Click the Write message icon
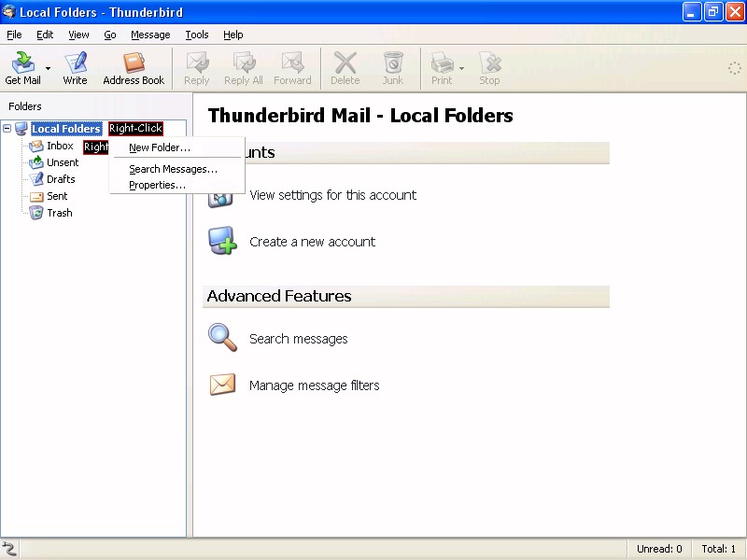The width and height of the screenshot is (747, 560). point(76,68)
